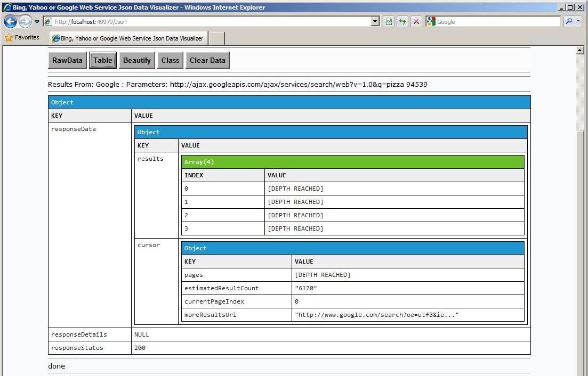Click the scrollbar up arrow
Image resolution: width=588 pixels, height=376 pixels.
point(580,50)
